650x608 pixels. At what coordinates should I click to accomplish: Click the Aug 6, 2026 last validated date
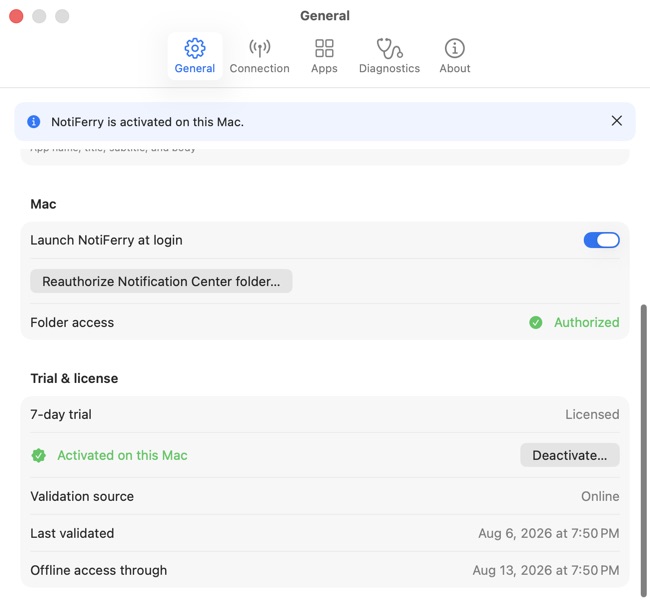click(548, 533)
